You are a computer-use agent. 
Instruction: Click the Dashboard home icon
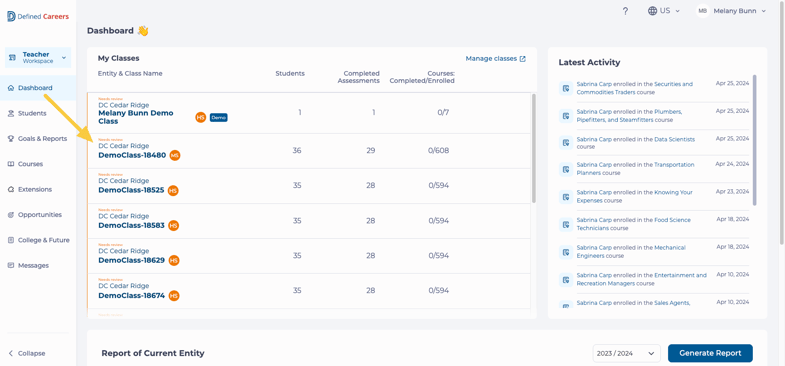[x=11, y=88]
